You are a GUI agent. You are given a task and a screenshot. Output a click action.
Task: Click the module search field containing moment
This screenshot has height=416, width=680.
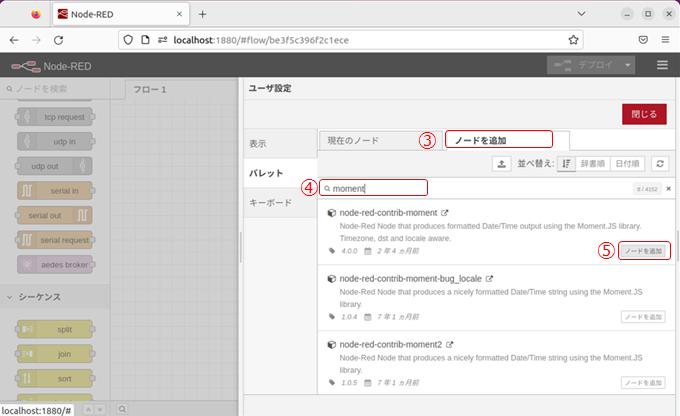[x=378, y=188]
